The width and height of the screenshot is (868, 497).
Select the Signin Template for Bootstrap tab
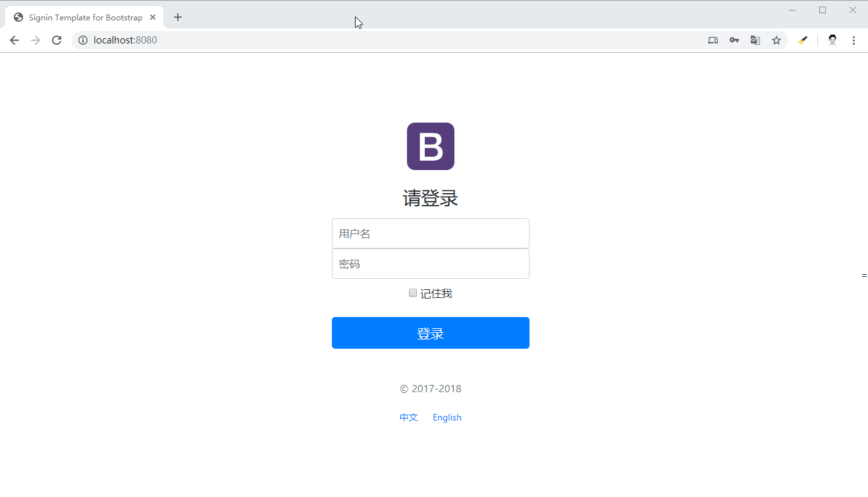[x=84, y=17]
